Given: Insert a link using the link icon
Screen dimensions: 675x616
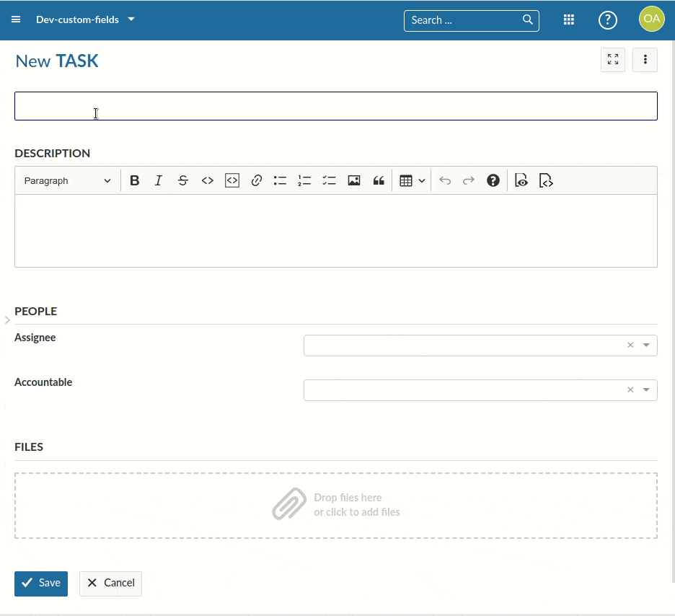Looking at the screenshot, I should pyautogui.click(x=256, y=181).
